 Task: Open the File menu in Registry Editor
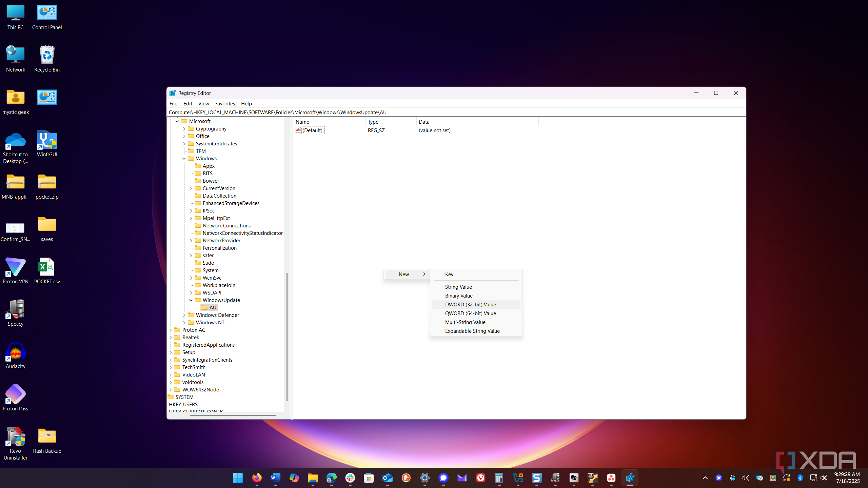[173, 103]
